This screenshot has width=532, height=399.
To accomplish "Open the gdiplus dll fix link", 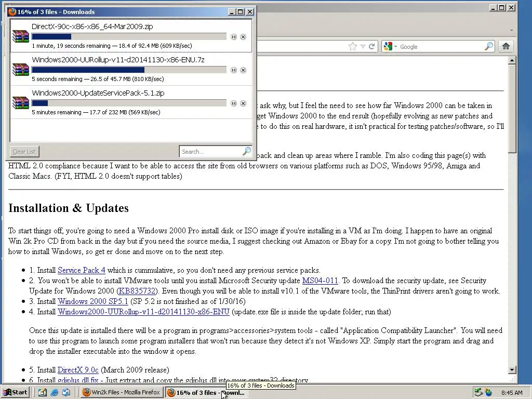I will click(78, 380).
